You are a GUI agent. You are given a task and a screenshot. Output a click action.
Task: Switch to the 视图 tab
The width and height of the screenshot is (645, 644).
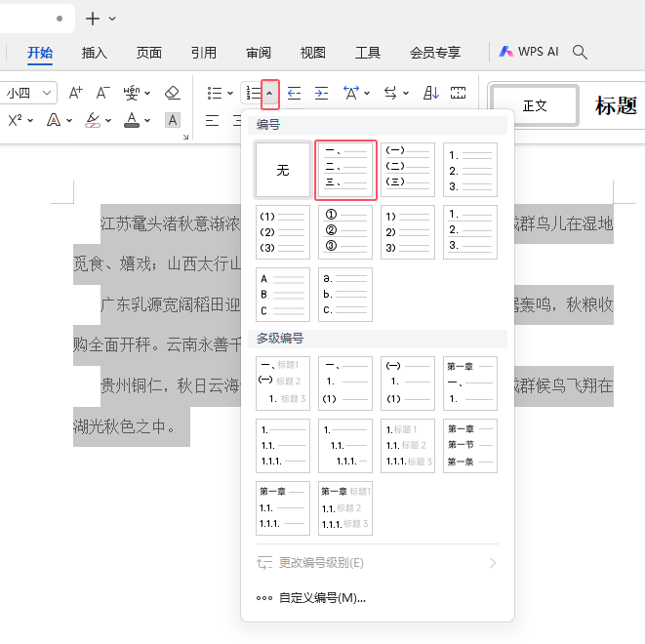[313, 53]
